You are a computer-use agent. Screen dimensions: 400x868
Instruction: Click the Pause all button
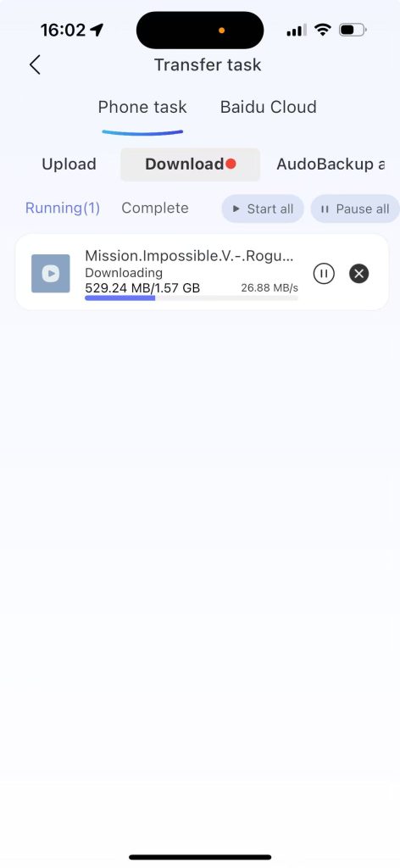tap(355, 209)
